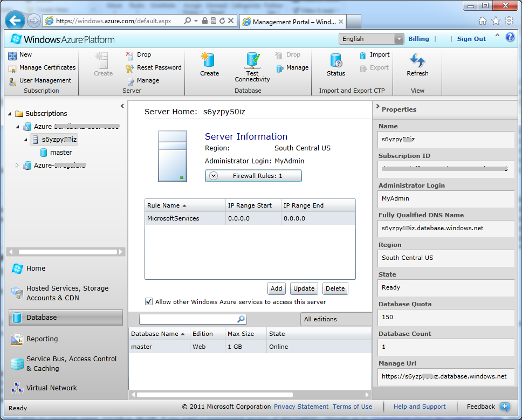Click the search magnifier in database filter
This screenshot has height=420, width=522.
[241, 319]
